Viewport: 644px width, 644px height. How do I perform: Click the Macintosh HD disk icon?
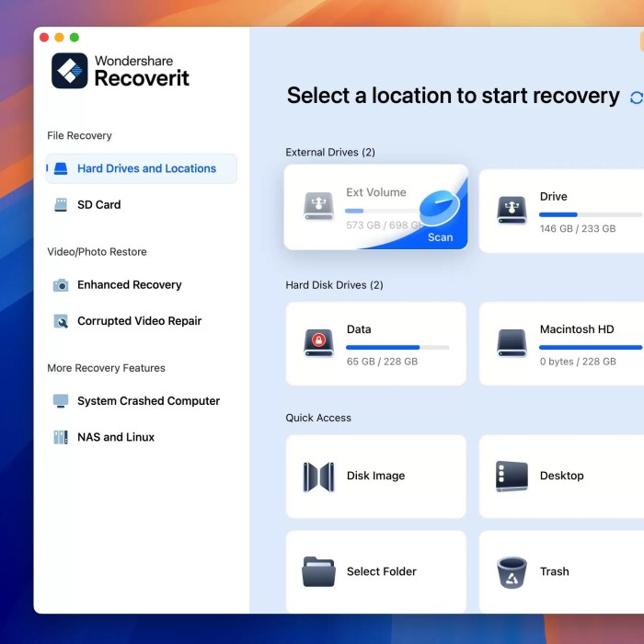(x=512, y=343)
